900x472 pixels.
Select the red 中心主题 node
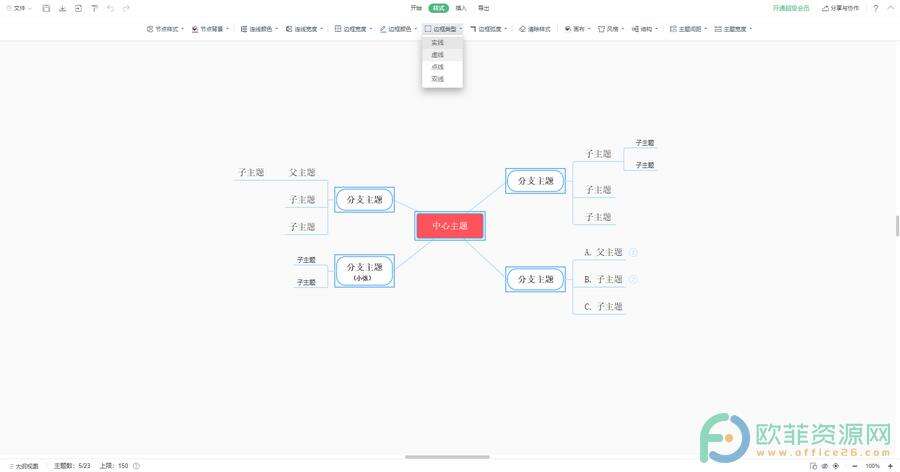(450, 226)
